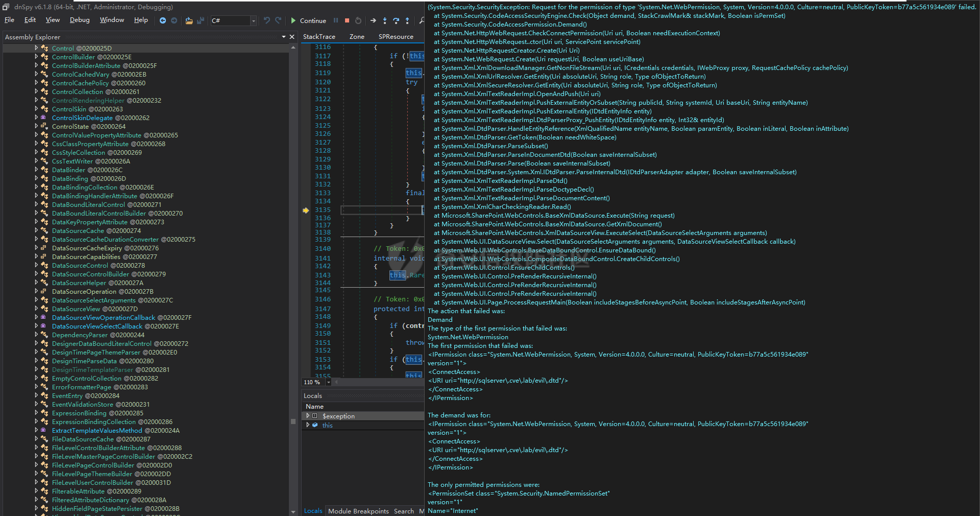Click Assembly Explorer scrollbar up arrow

tap(293, 48)
